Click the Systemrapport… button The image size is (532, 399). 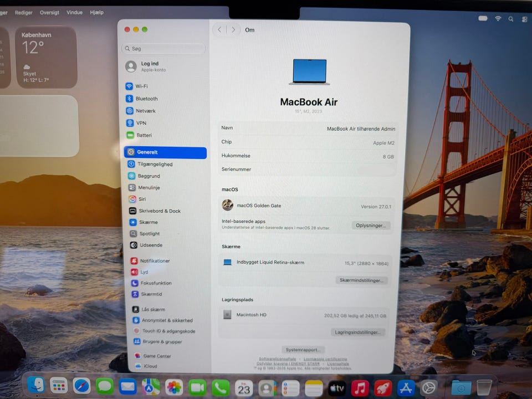point(303,350)
